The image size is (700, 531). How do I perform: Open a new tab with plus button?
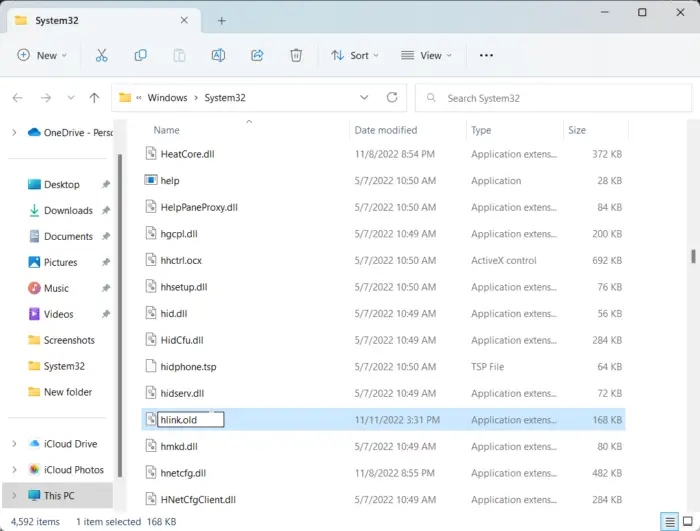click(221, 20)
